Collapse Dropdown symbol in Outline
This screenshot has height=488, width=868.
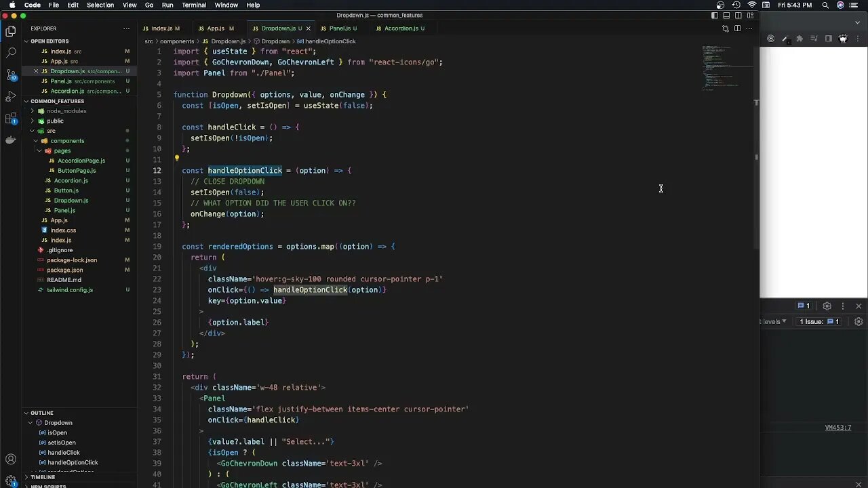[x=30, y=423]
